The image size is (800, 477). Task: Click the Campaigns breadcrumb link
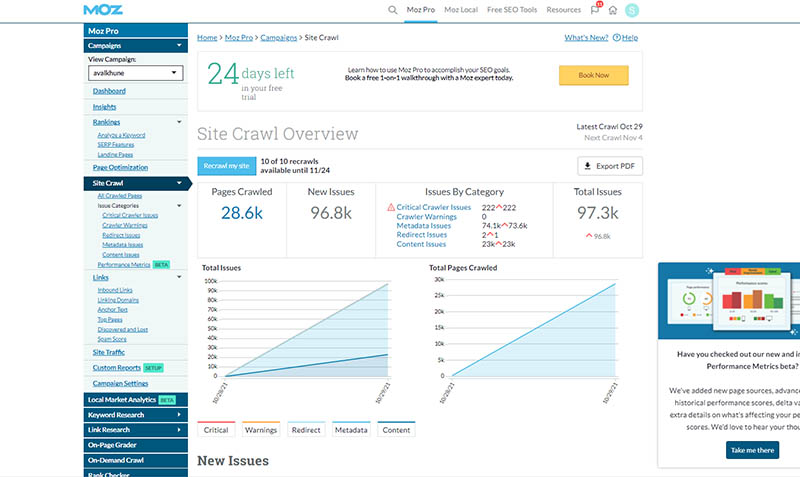pos(279,37)
